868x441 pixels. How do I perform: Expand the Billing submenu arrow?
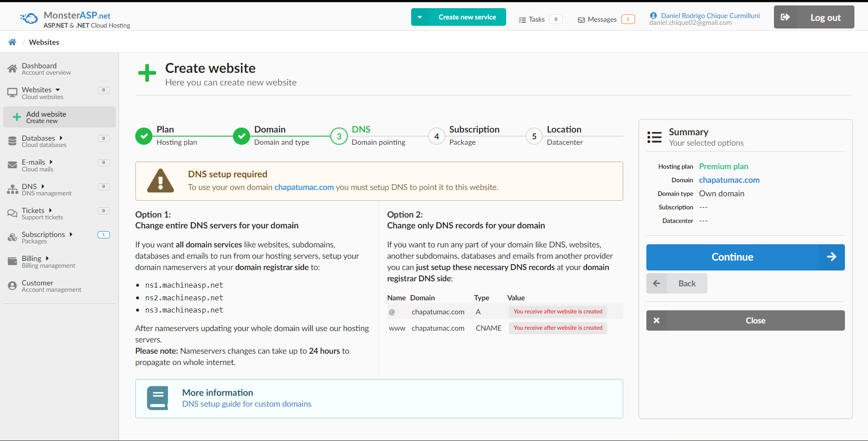[x=47, y=258]
